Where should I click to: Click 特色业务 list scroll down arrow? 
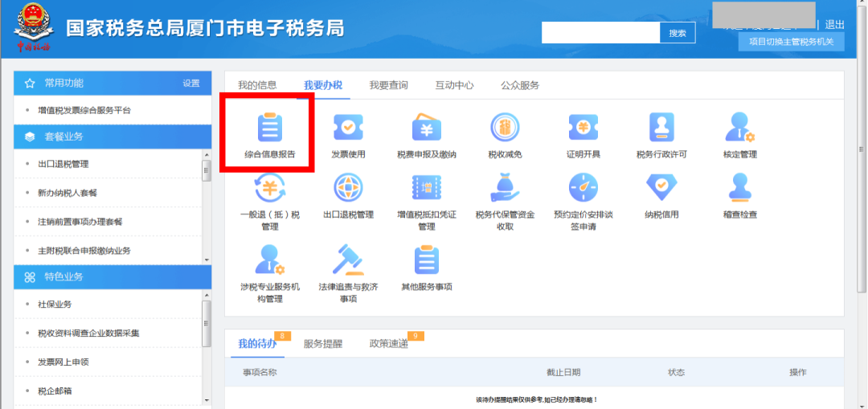(x=207, y=400)
